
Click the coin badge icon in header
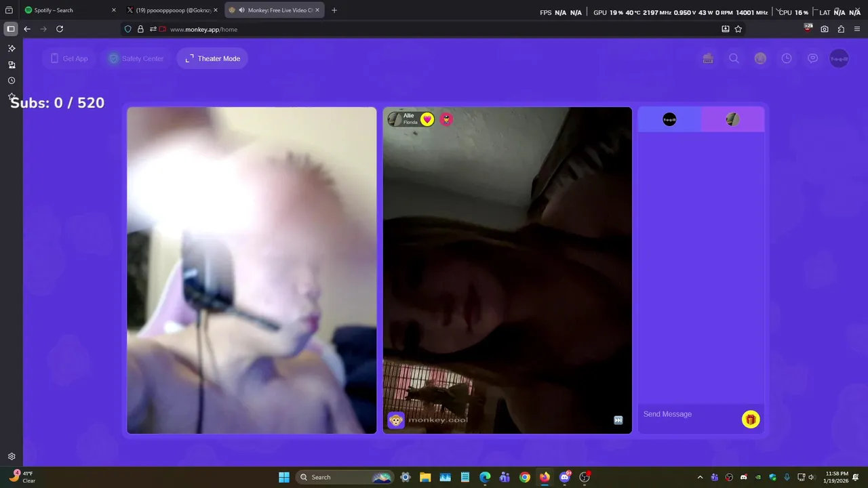(760, 59)
